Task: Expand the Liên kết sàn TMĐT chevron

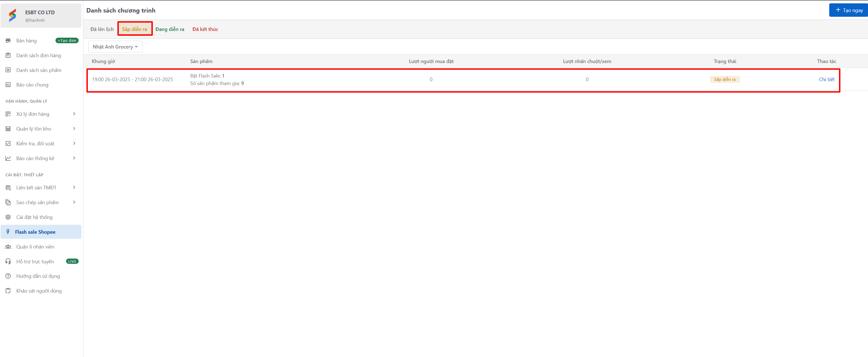Action: (x=74, y=187)
